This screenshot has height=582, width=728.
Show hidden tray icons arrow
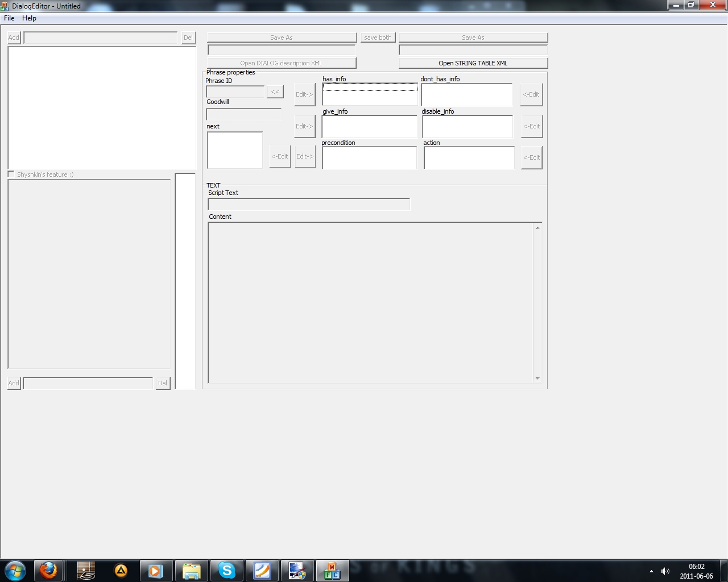click(651, 571)
